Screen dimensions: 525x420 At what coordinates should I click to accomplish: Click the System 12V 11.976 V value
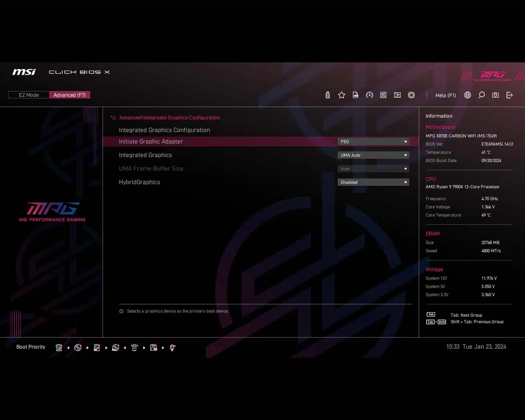[x=489, y=278]
